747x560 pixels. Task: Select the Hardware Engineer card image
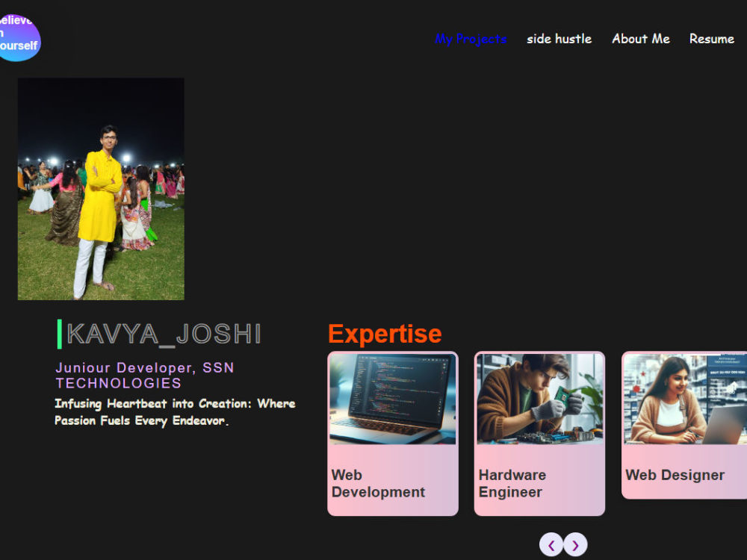click(540, 399)
